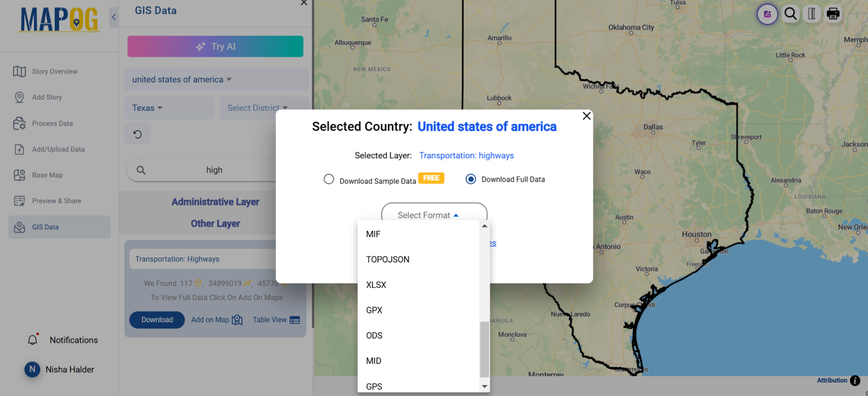
Task: Select the search magnifier tool on the map
Action: coord(790,14)
